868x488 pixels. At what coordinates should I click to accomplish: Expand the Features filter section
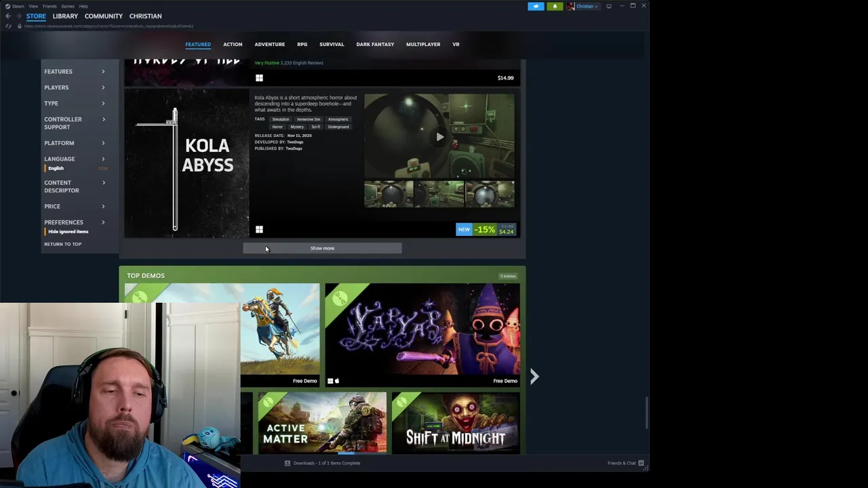pyautogui.click(x=75, y=71)
